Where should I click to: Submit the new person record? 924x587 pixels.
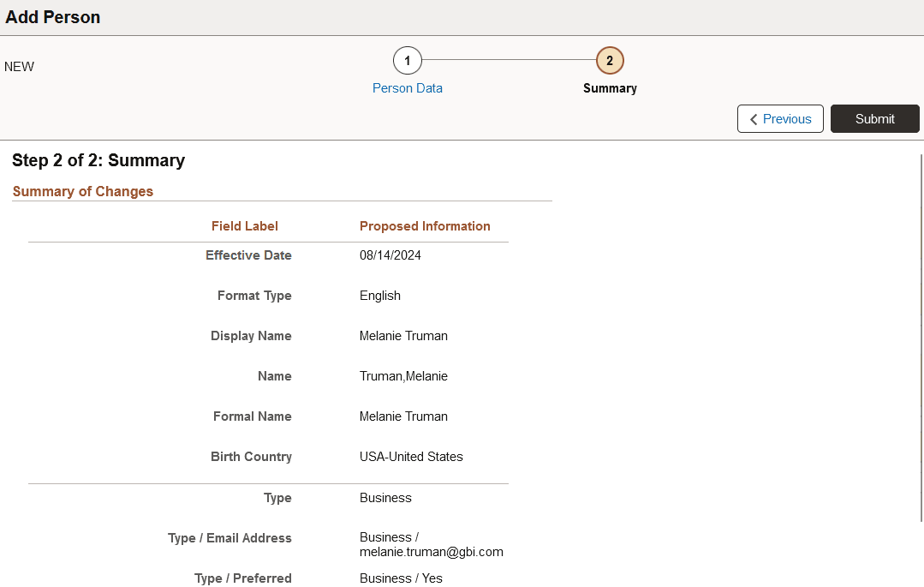[x=874, y=118]
